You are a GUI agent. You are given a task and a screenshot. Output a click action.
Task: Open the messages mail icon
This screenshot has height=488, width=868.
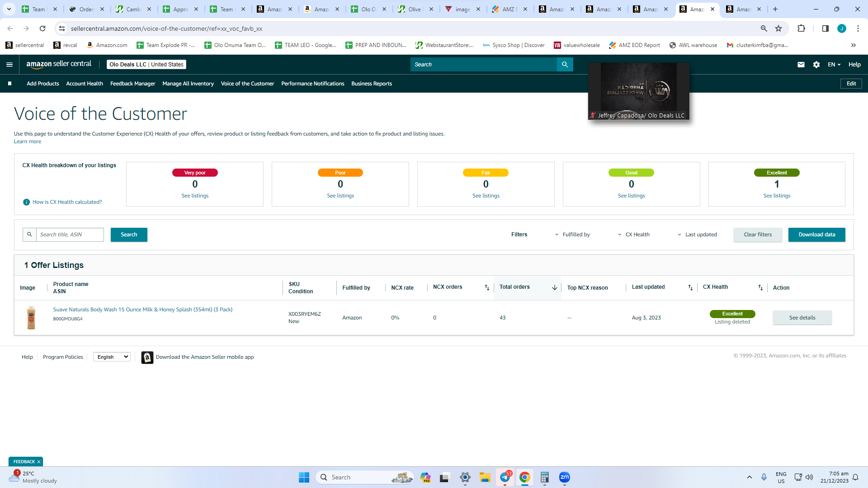coord(801,65)
